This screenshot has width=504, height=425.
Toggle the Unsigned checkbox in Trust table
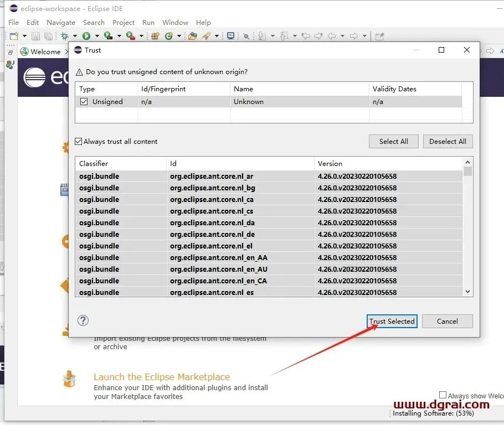click(x=84, y=101)
